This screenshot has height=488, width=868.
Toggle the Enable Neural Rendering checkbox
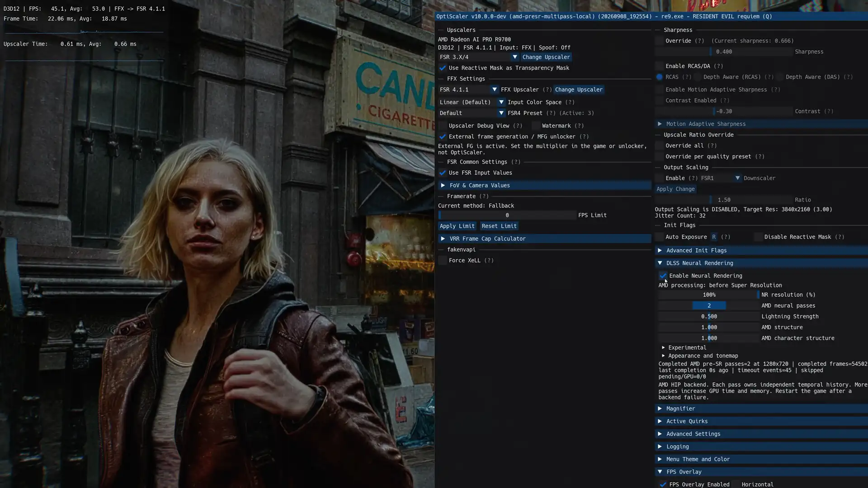pos(663,276)
